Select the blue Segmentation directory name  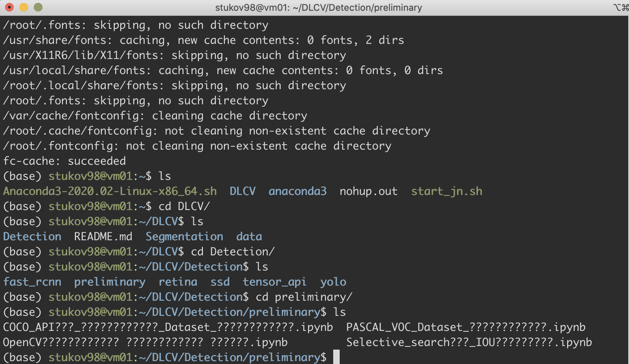click(184, 236)
